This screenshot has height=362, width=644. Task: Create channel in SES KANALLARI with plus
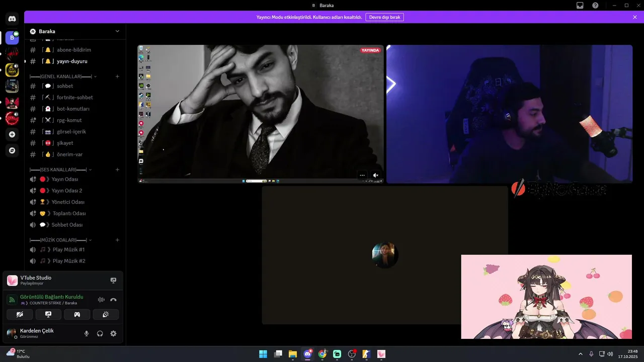pyautogui.click(x=117, y=169)
